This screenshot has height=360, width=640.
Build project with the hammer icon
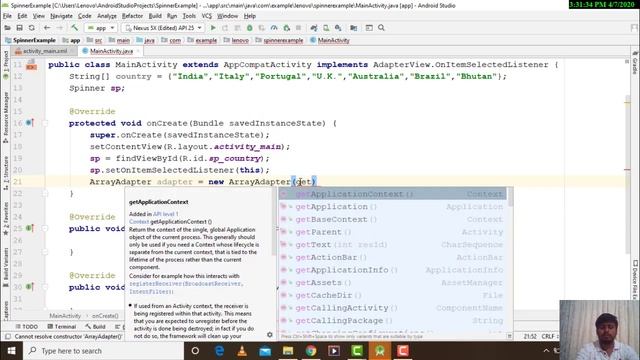74,28
